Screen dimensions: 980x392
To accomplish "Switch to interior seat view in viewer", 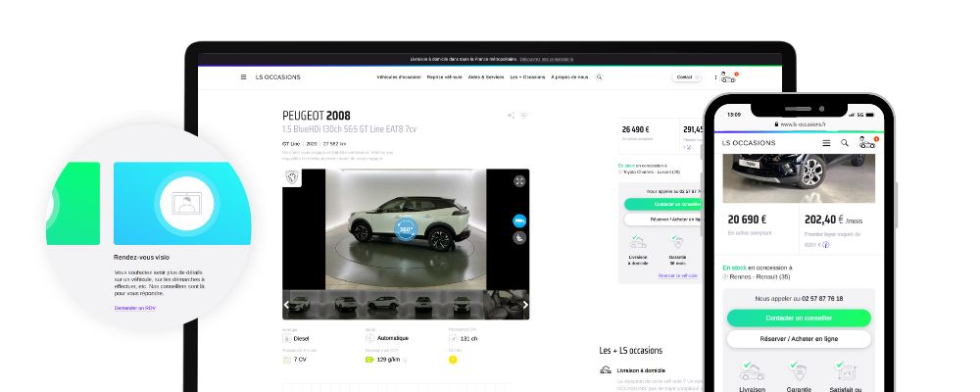I will click(x=519, y=238).
